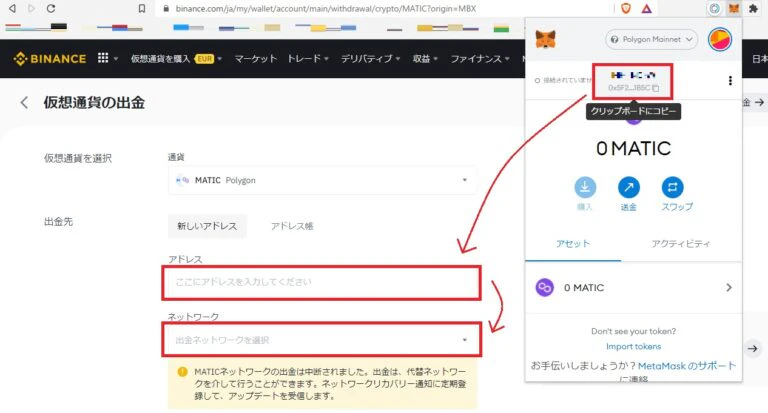Expand the トレード menu
Image resolution: width=768 pixels, height=413 pixels.
(x=308, y=59)
